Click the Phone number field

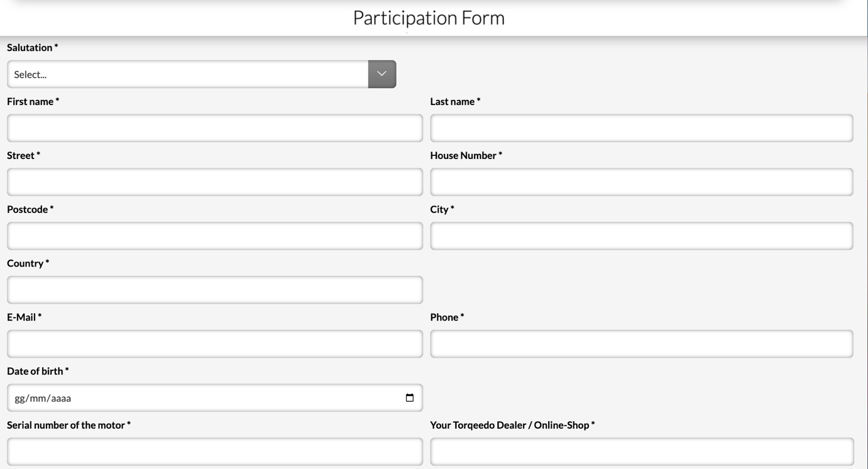point(641,345)
